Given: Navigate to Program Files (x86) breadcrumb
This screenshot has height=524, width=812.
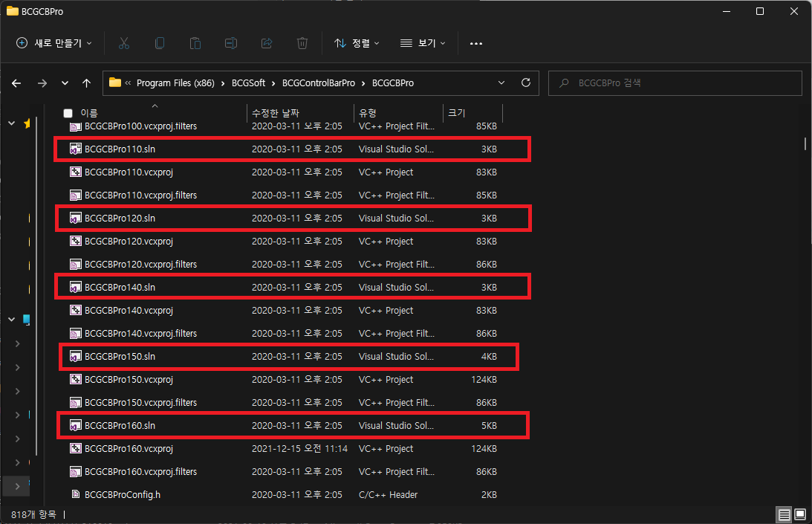Looking at the screenshot, I should coord(175,83).
